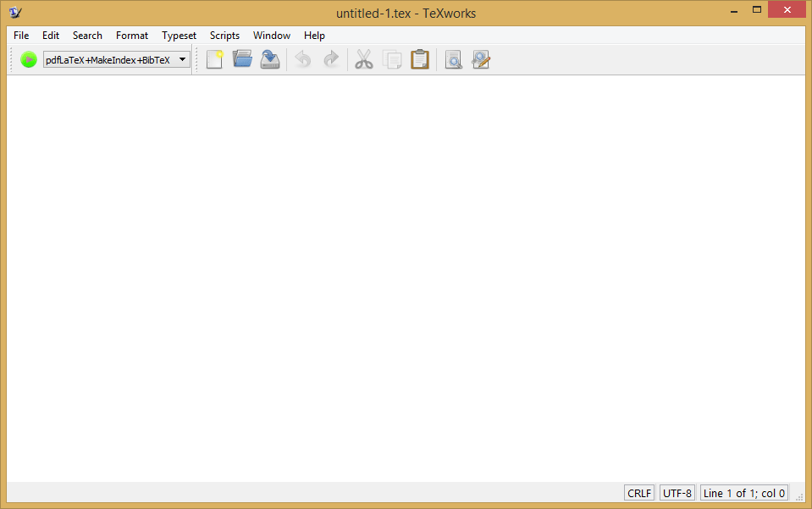Open the Help menu

(314, 36)
